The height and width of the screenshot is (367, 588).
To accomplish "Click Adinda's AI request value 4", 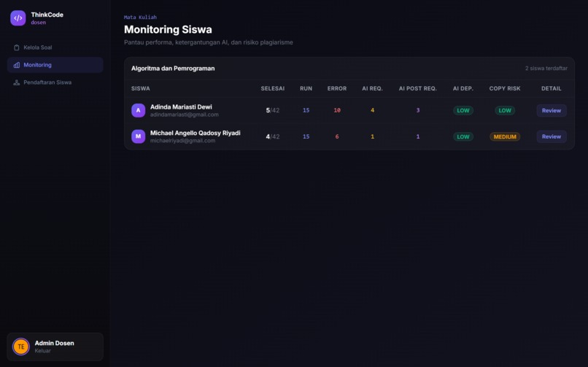I will tap(372, 110).
